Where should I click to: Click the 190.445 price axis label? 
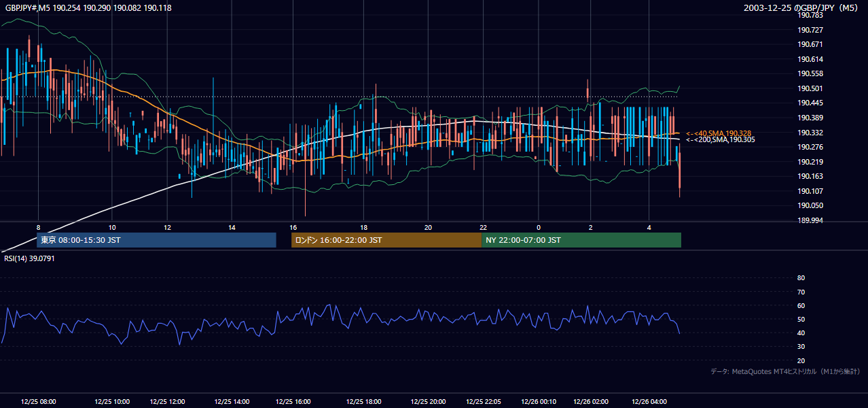810,103
